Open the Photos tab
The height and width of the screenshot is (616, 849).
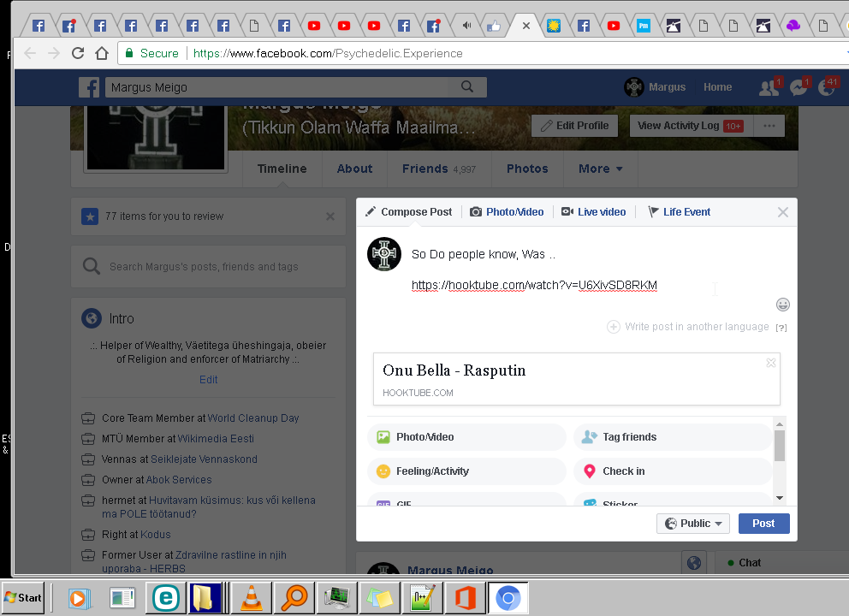(527, 169)
